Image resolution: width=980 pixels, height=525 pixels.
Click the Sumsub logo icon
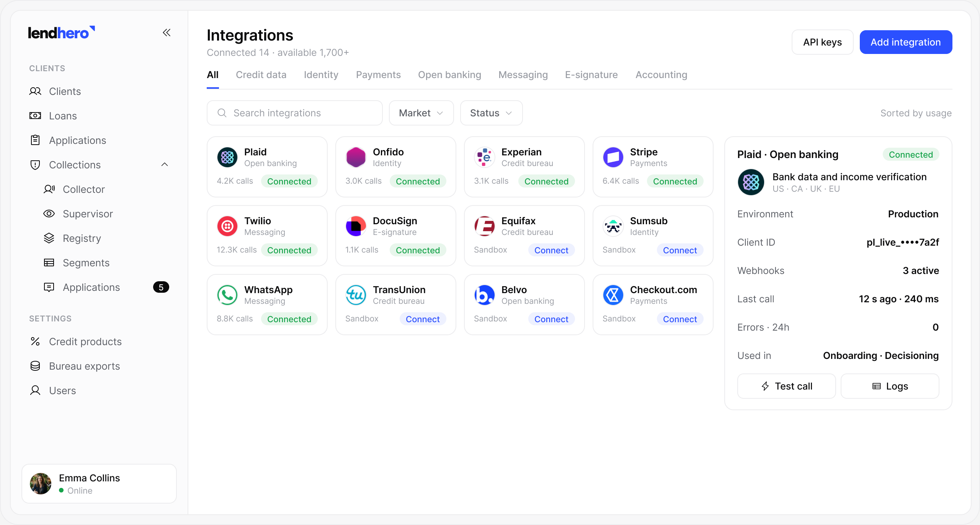(613, 226)
